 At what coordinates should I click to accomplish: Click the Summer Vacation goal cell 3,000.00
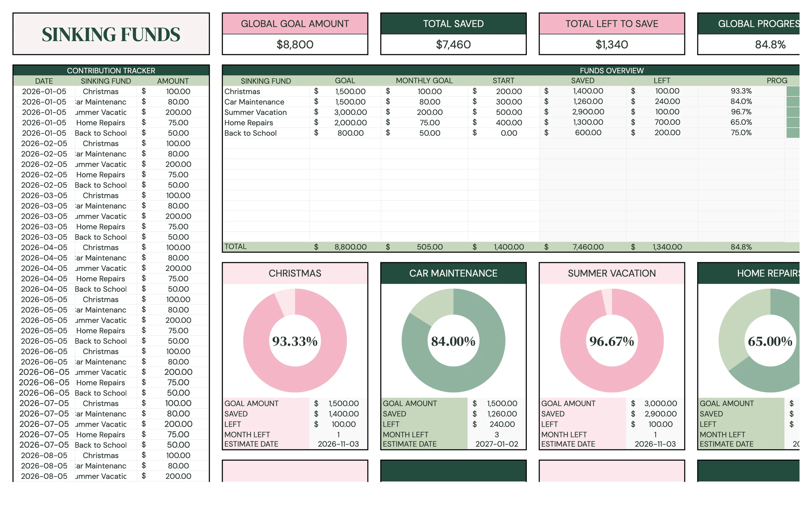[x=350, y=112]
